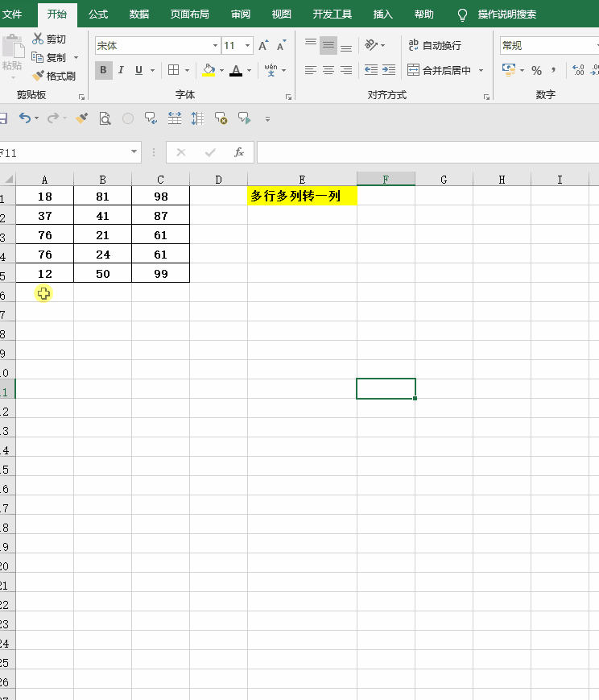Click format painter in quick access toolbar
This screenshot has width=599, height=700.
point(81,118)
